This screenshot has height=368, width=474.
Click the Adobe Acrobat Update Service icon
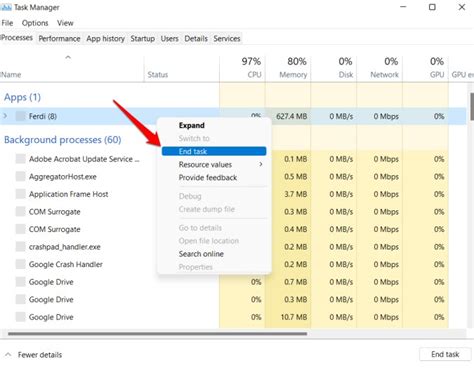tap(21, 159)
